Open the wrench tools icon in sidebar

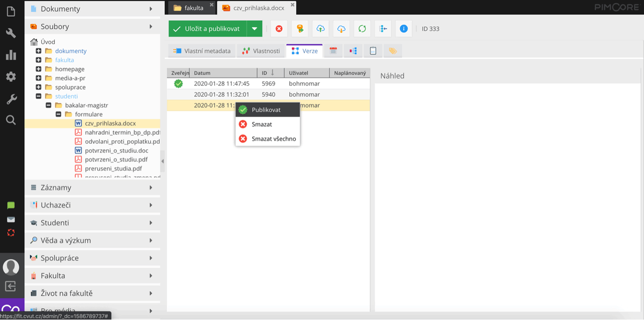[11, 33]
